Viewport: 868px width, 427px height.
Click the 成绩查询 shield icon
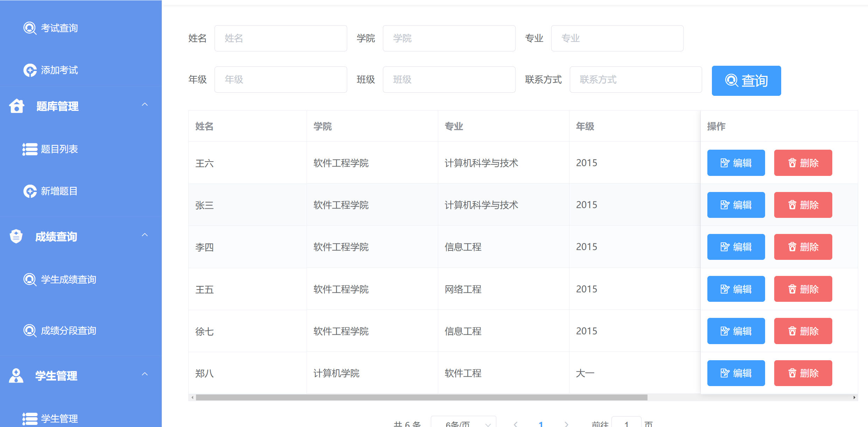pyautogui.click(x=16, y=236)
